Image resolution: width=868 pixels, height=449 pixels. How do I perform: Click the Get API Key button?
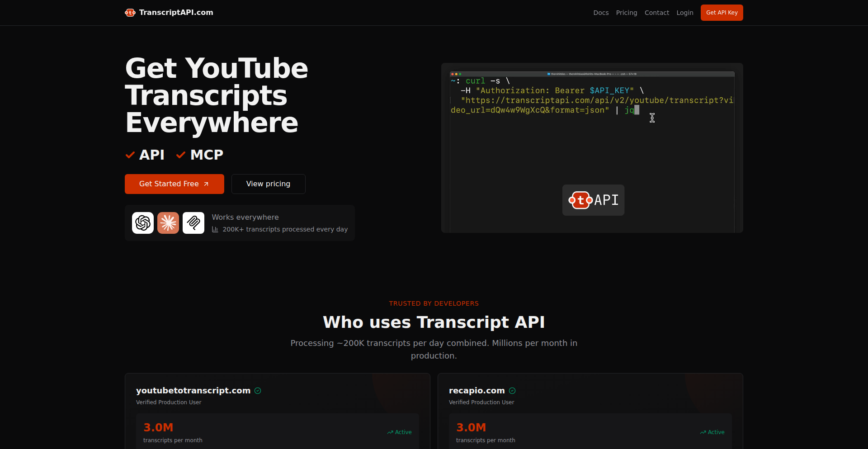[x=722, y=13]
